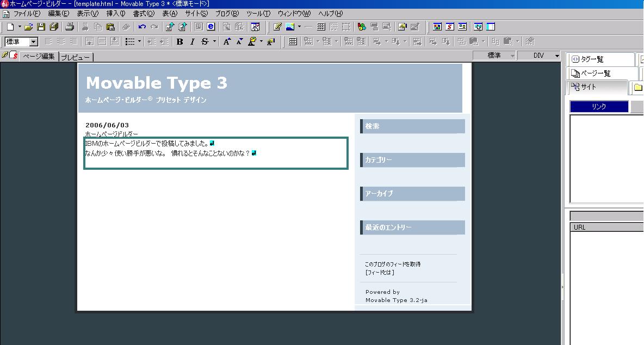Insert a horizontal rule line

pos(308,27)
